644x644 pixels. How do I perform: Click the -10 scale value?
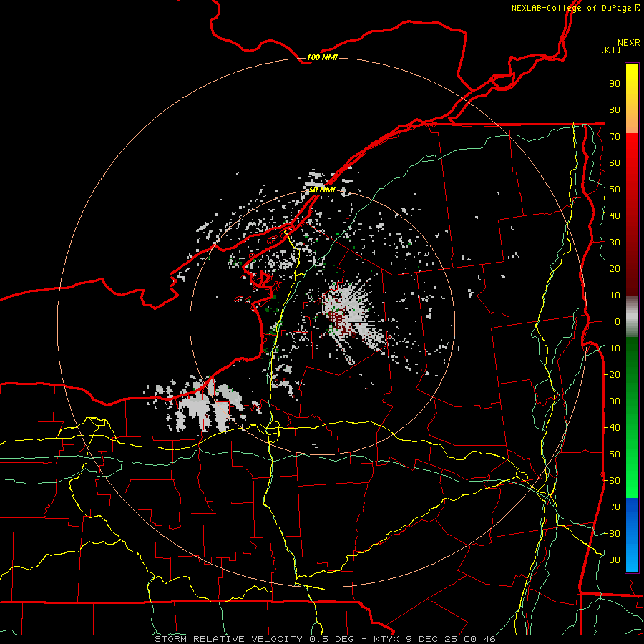coord(612,348)
